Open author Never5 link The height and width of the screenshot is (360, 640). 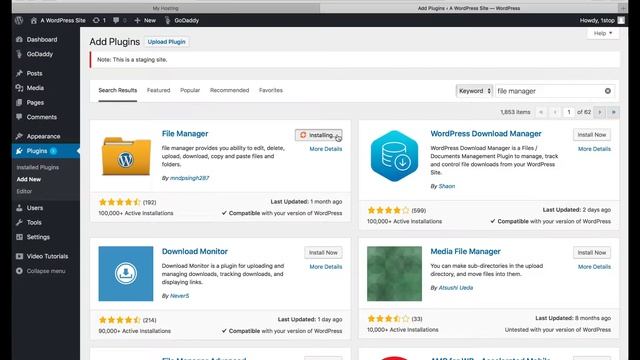pos(180,296)
